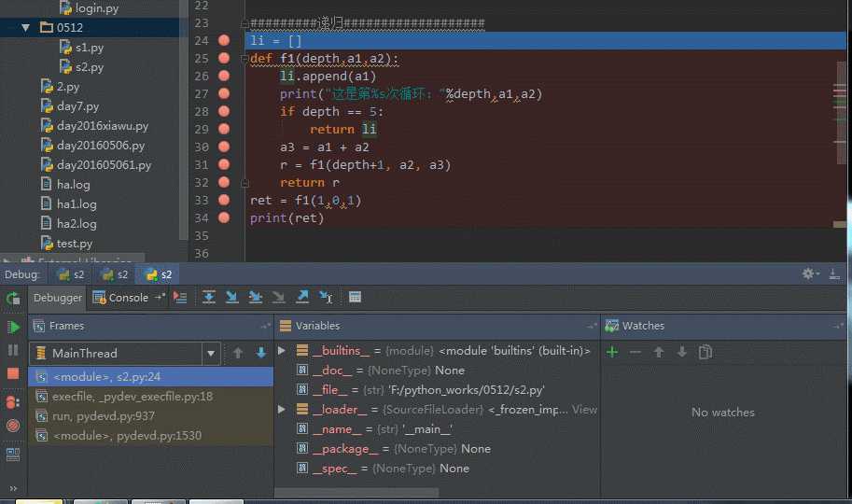Run to cursor
This screenshot has height=504, width=852.
[326, 297]
